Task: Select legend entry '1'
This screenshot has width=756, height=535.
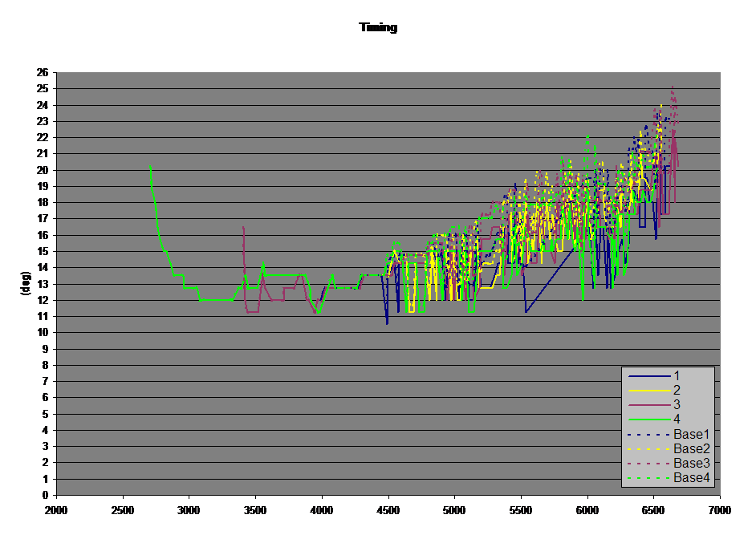Action: coord(677,376)
